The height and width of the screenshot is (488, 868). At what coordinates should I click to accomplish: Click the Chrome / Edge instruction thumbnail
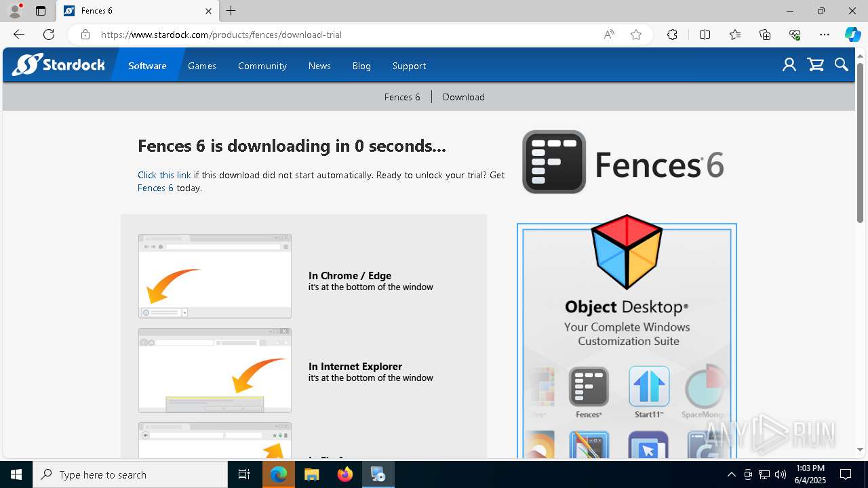215,276
